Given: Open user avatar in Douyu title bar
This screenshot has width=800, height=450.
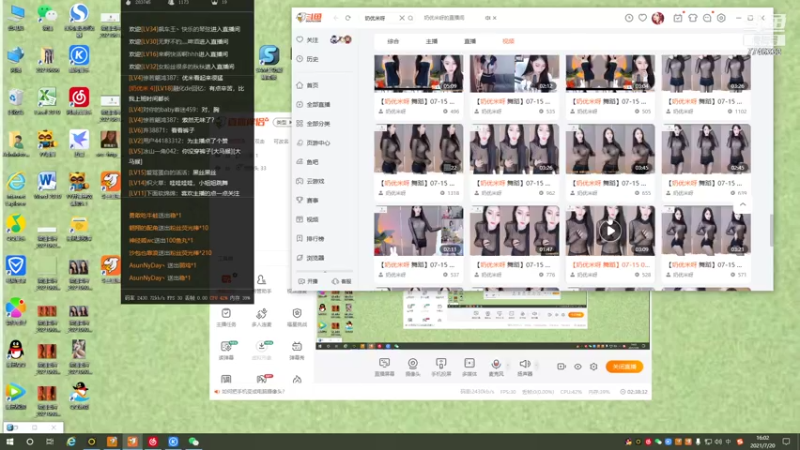Looking at the screenshot, I should pyautogui.click(x=658, y=18).
